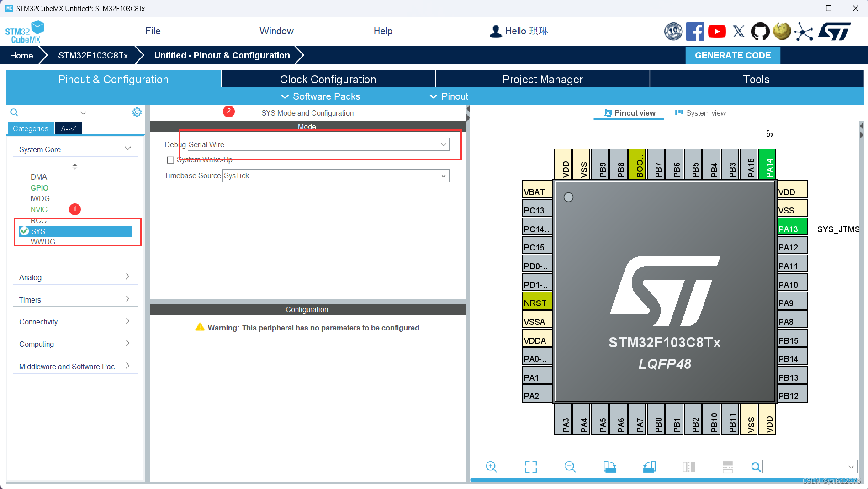The width and height of the screenshot is (868, 489).
Task: Switch to Tools tab
Action: tap(757, 79)
